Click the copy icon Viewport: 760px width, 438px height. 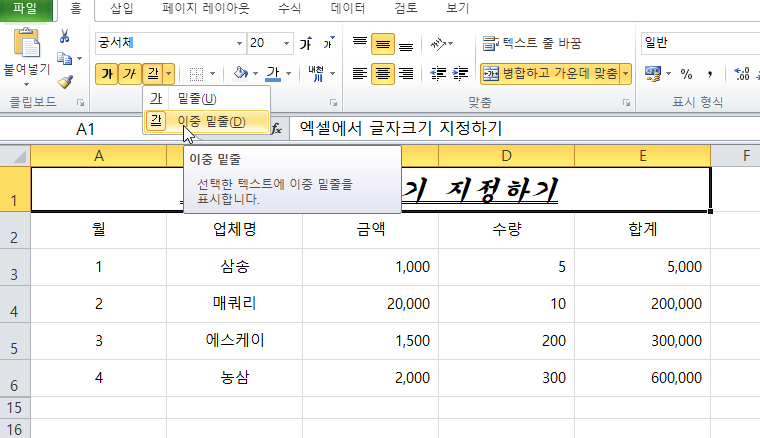64,59
